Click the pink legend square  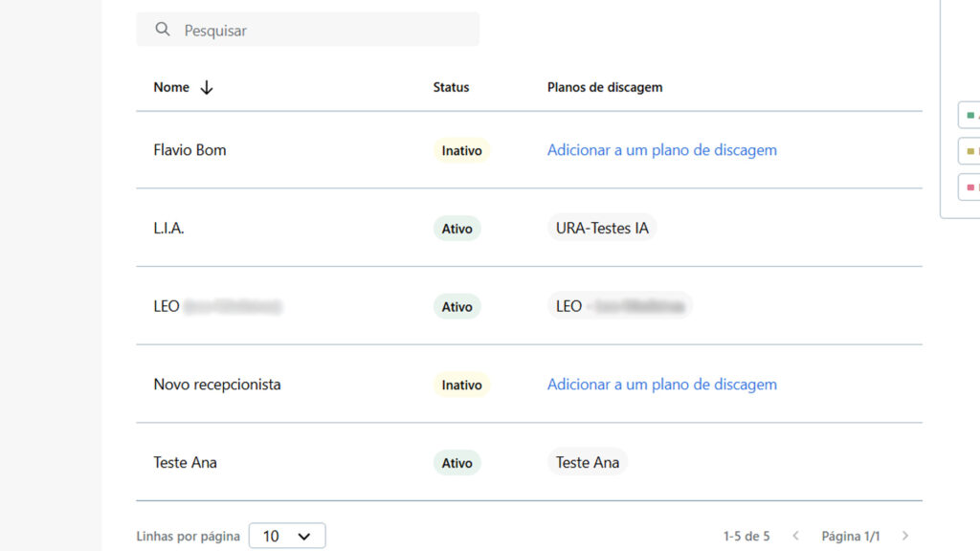pos(970,187)
